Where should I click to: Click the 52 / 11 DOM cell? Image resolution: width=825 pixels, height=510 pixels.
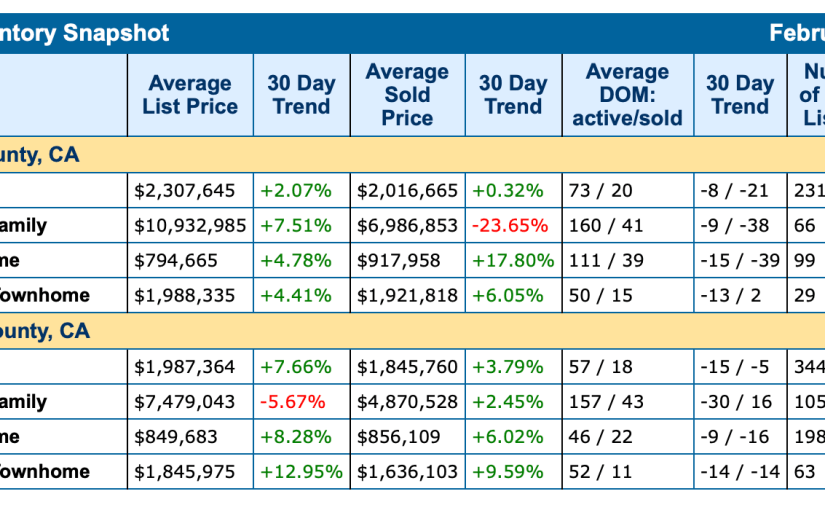pyautogui.click(x=601, y=471)
